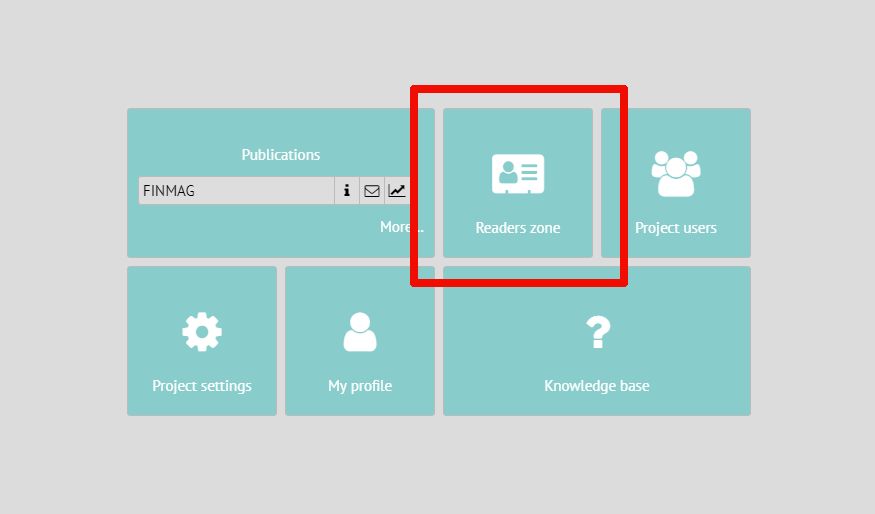
Task: View FINMAG statistics via chart icon
Action: tap(397, 190)
